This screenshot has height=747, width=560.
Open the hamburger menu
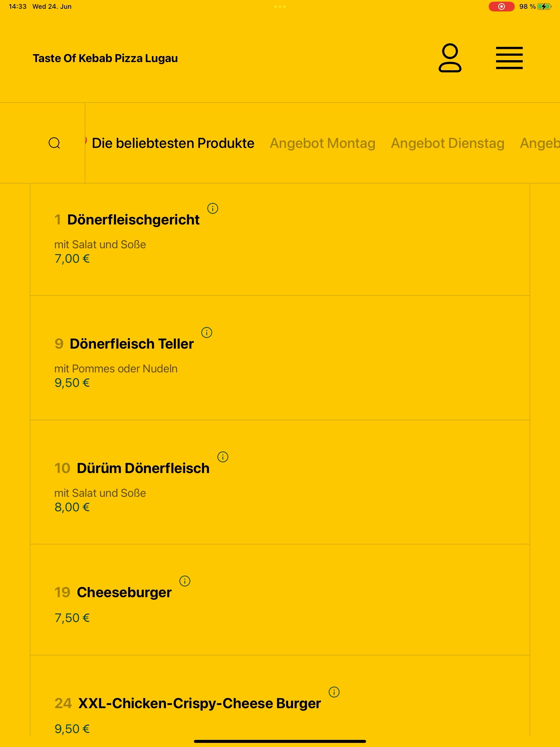509,58
